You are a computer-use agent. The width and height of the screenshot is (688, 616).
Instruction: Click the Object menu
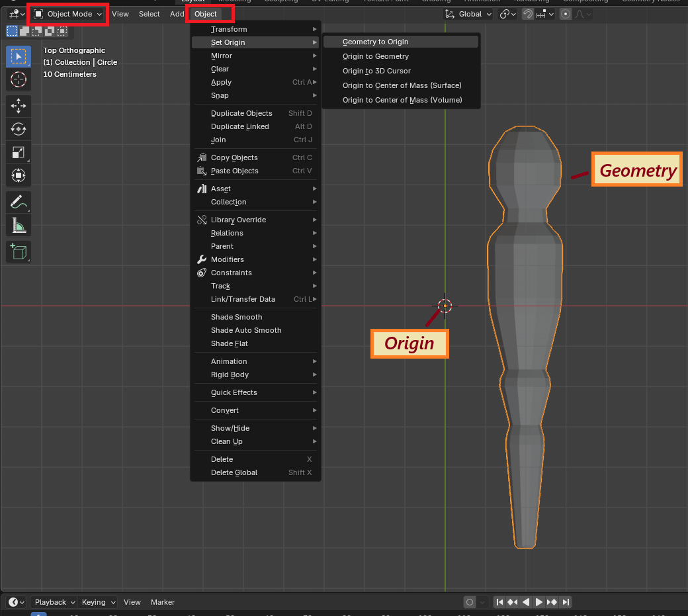205,14
